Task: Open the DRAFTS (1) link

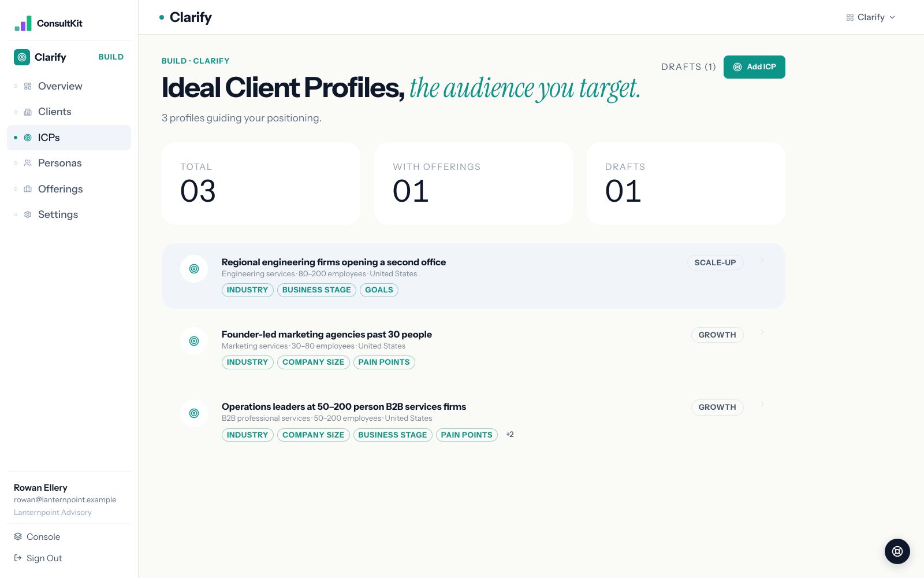Action: pyautogui.click(x=688, y=67)
